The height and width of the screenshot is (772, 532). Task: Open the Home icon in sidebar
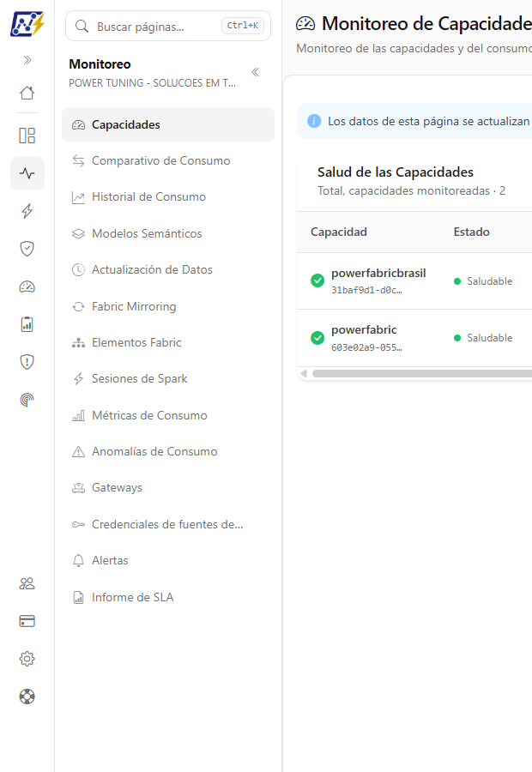tap(27, 93)
